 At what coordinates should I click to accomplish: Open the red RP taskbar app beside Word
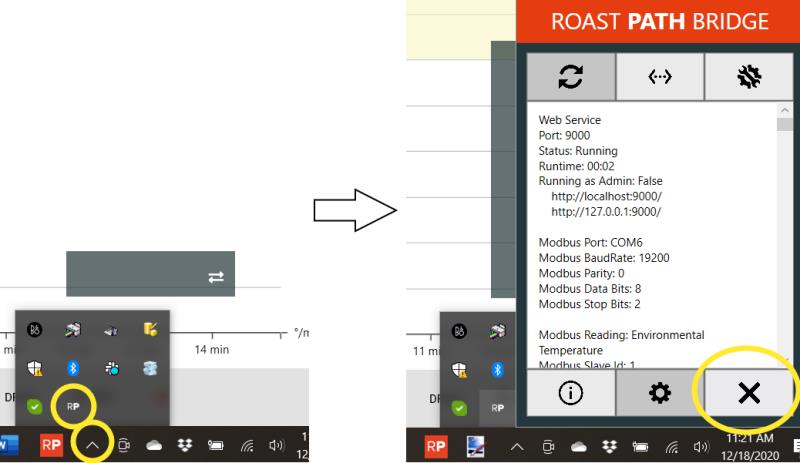pos(51,445)
